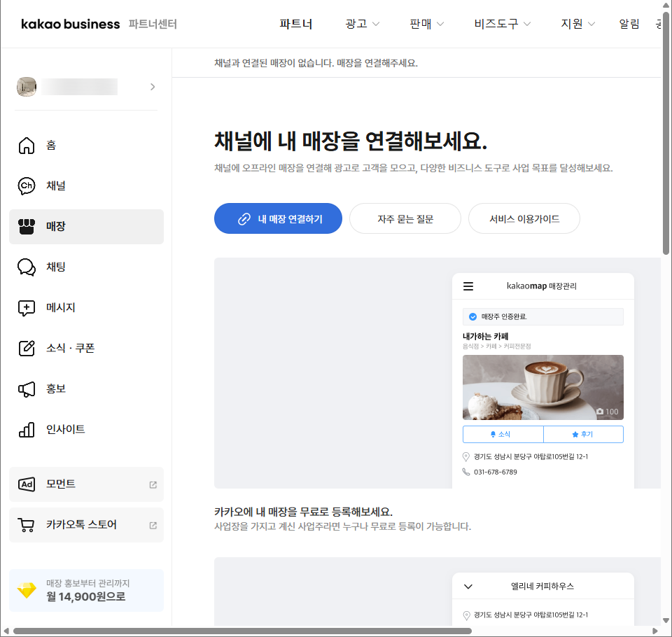Open the 인사이트 sidebar menu item
The width and height of the screenshot is (672, 637).
click(86, 430)
